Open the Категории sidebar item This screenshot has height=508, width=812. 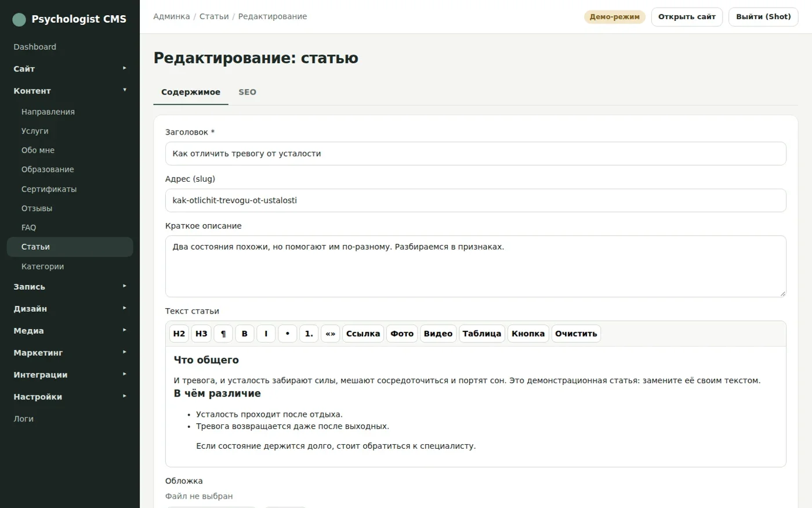[70, 266]
